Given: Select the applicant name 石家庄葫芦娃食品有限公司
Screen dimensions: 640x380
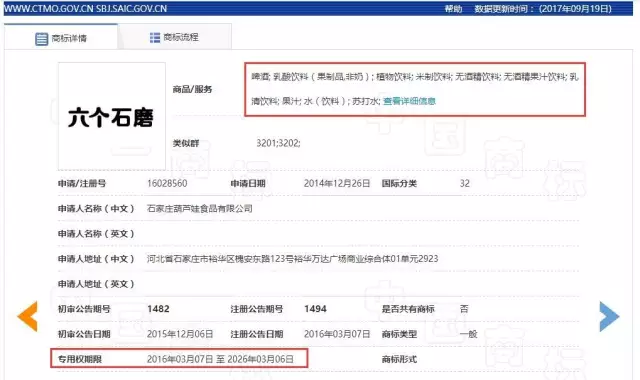Looking at the screenshot, I should click(x=200, y=209).
